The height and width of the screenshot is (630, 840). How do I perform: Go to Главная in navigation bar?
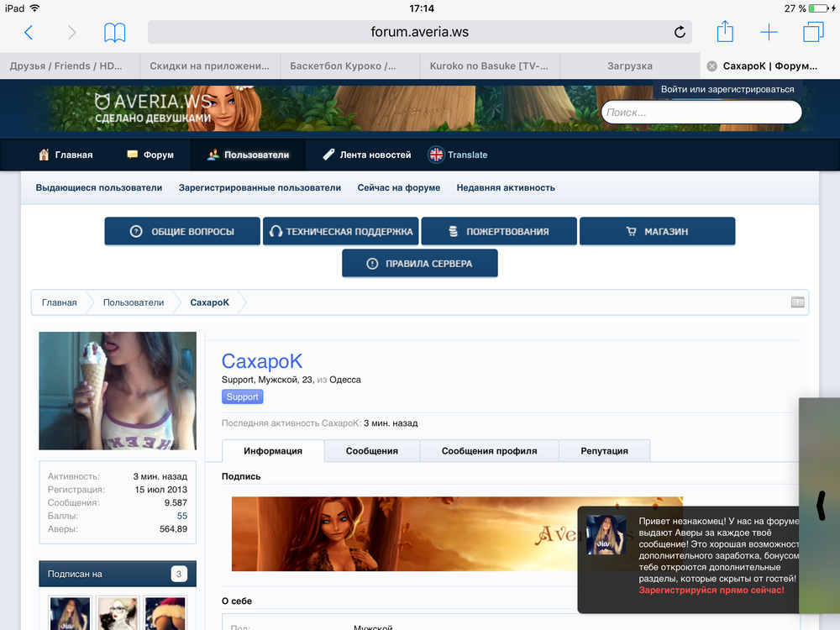point(66,155)
